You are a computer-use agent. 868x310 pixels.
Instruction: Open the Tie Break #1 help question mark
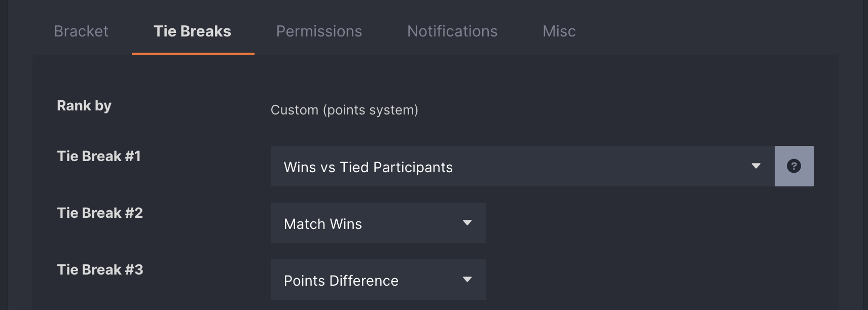(794, 166)
